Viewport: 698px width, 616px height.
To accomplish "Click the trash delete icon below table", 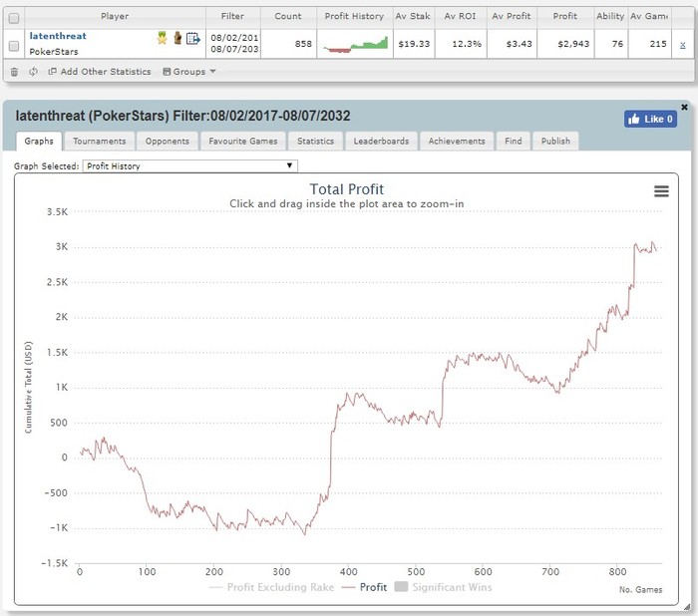I will click(x=14, y=72).
